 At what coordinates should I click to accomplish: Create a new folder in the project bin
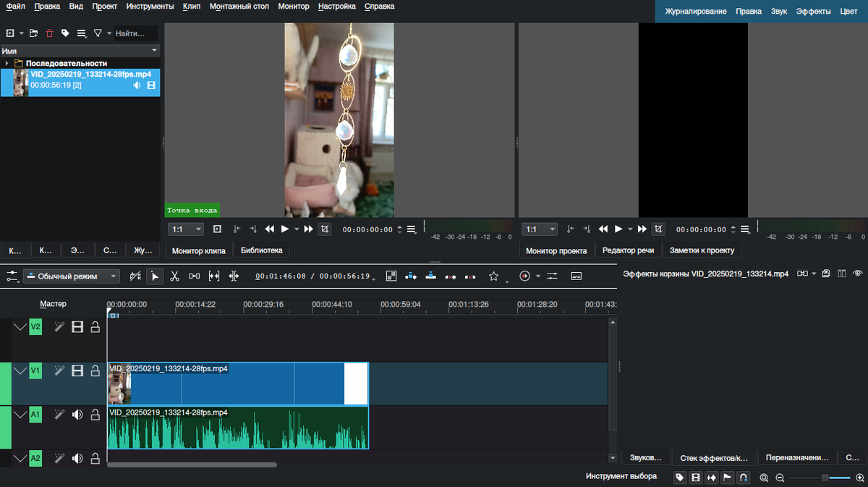(34, 33)
